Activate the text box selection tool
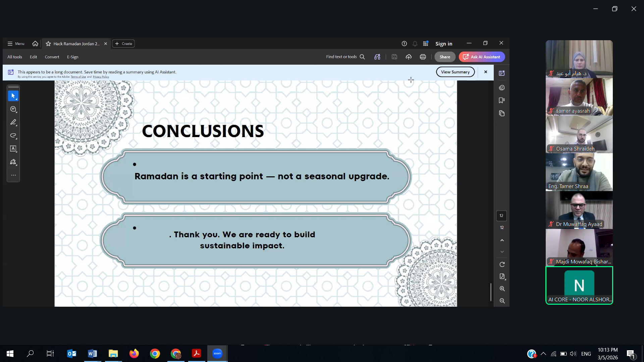644x362 pixels. point(13,148)
